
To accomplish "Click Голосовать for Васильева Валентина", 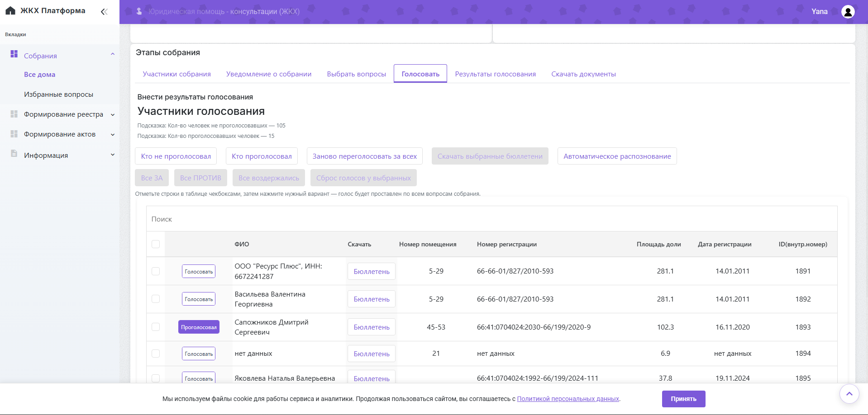I will tap(199, 299).
